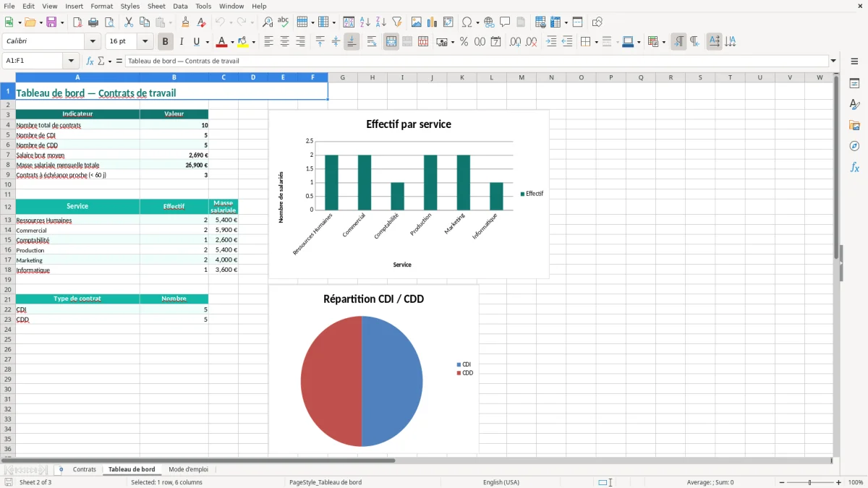Click PageStyle_Tableau de bord in status bar
The height and width of the screenshot is (488, 868).
pyautogui.click(x=325, y=482)
